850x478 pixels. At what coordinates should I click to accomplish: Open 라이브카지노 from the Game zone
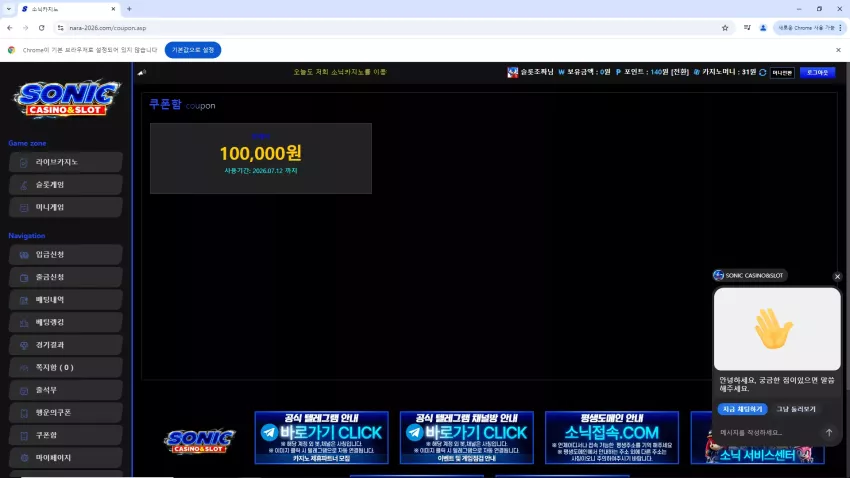pyautogui.click(x=66, y=162)
